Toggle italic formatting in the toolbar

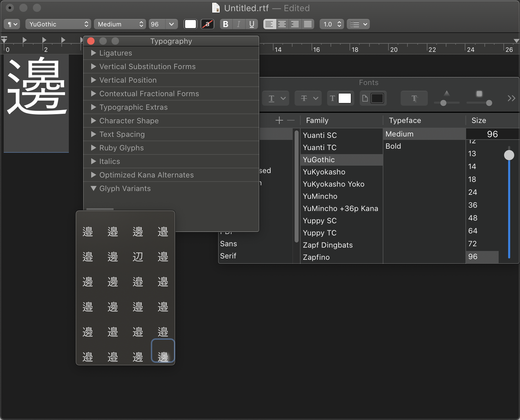click(x=239, y=24)
